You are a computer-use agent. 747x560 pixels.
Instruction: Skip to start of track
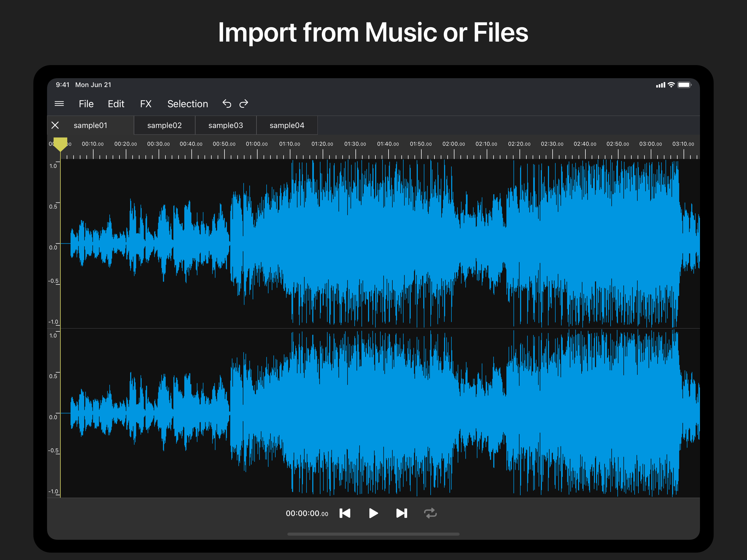coord(345,513)
